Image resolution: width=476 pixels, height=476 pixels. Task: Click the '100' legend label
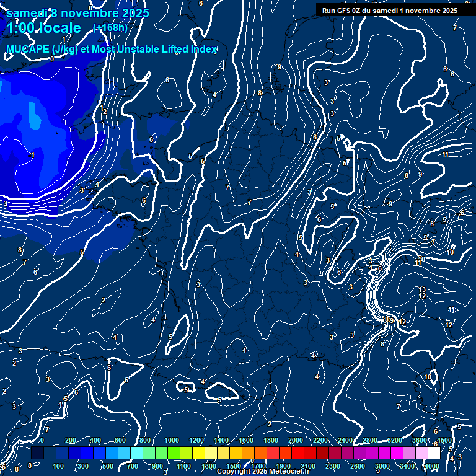(58, 466)
